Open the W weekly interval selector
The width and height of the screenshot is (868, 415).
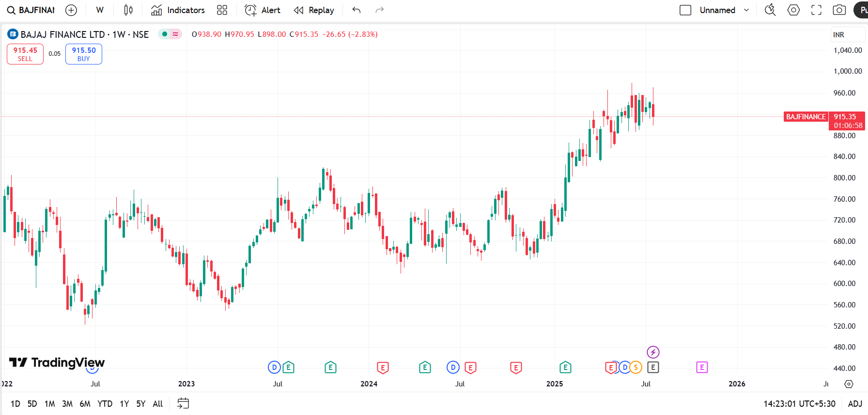click(x=100, y=10)
